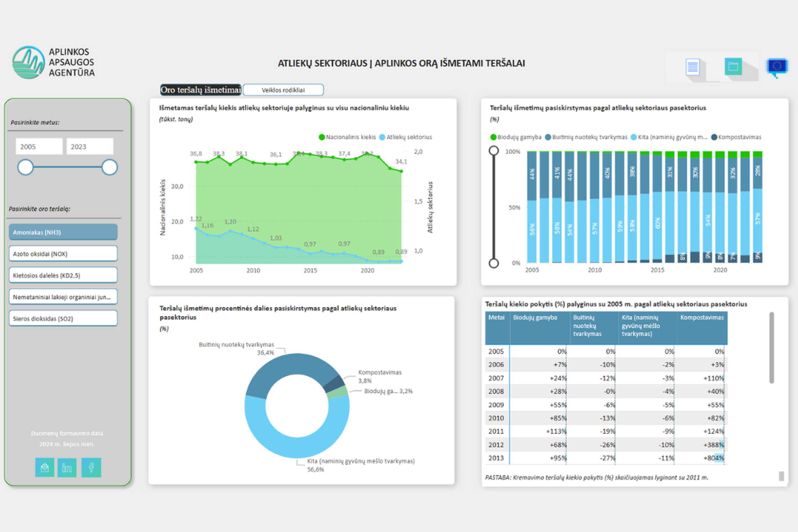Screen dimensions: 798x532
Task: Click the right handle of year slider
Action: 110,167
